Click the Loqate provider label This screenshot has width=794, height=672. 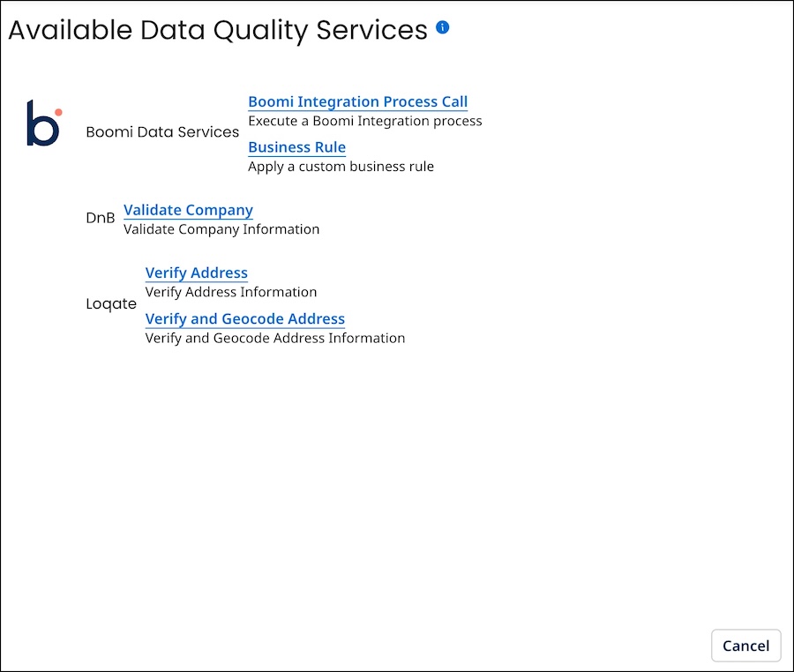pyautogui.click(x=110, y=303)
